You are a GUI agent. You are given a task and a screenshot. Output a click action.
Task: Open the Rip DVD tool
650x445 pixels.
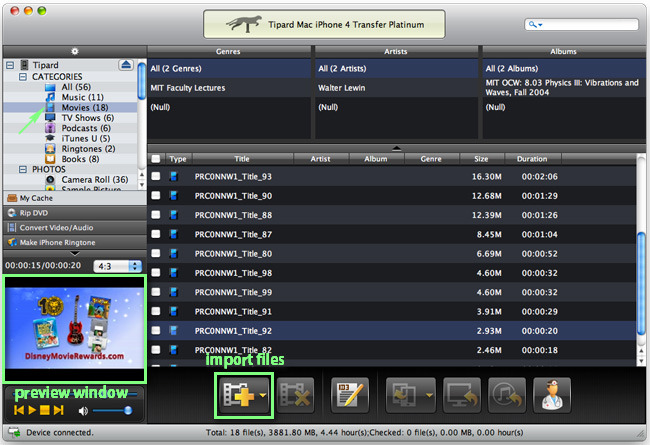point(75,213)
